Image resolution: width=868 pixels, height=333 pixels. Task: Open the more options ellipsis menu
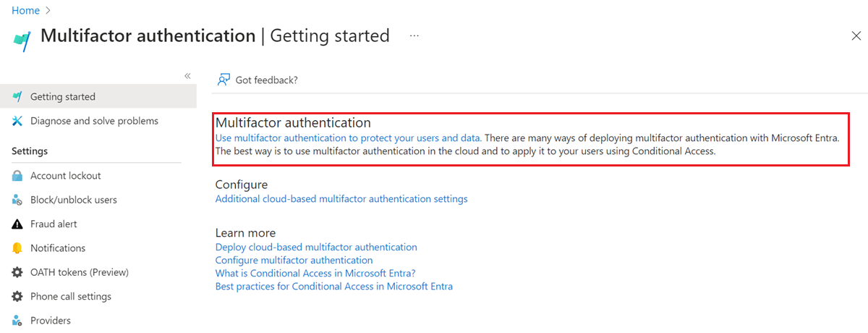point(414,35)
